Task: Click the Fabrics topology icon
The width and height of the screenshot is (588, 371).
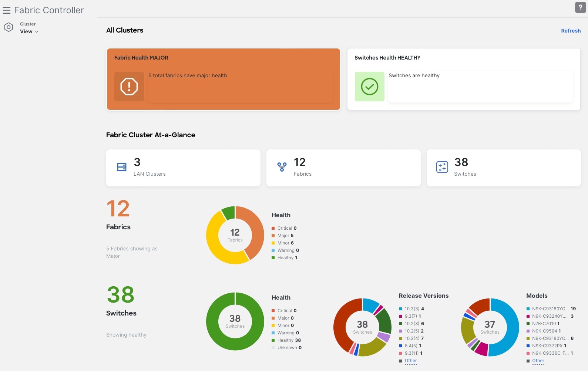Action: pyautogui.click(x=282, y=167)
